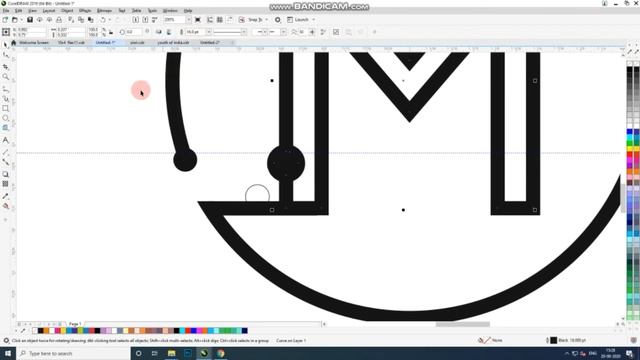Open the Options gear in toolbar
Image resolution: width=640 pixels, height=360 pixels.
[x=278, y=20]
